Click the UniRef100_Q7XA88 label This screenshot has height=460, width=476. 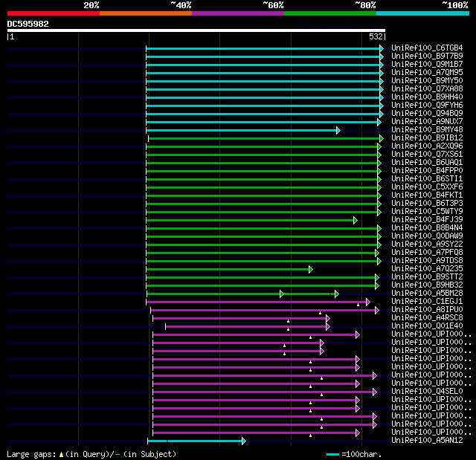427,89
